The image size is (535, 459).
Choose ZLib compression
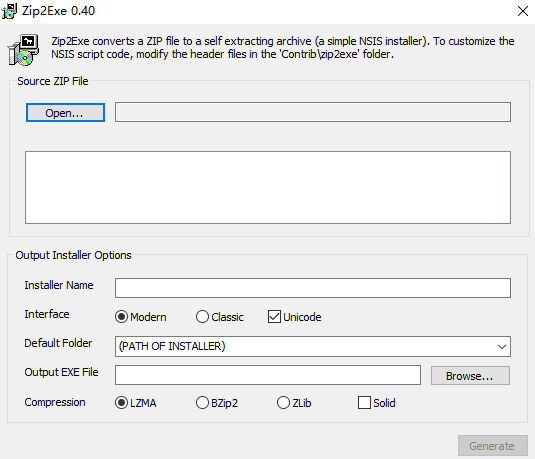(x=294, y=403)
